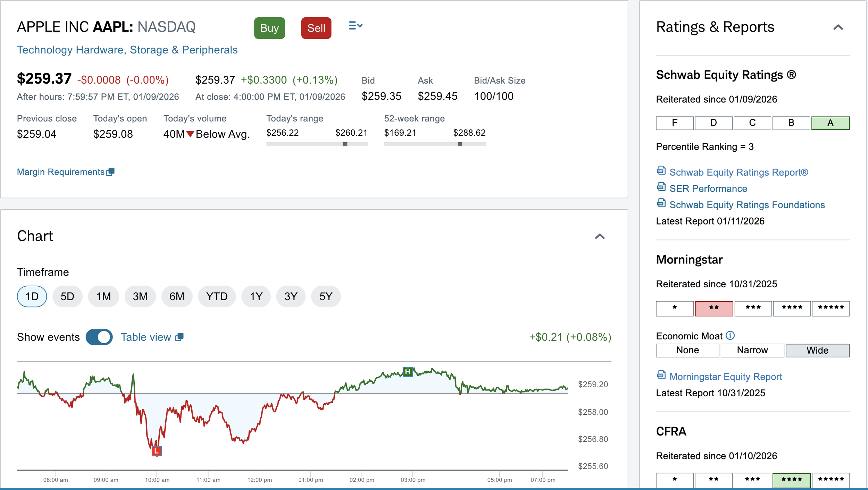Switch to the 3M timeframe
868x490 pixels.
pyautogui.click(x=140, y=296)
